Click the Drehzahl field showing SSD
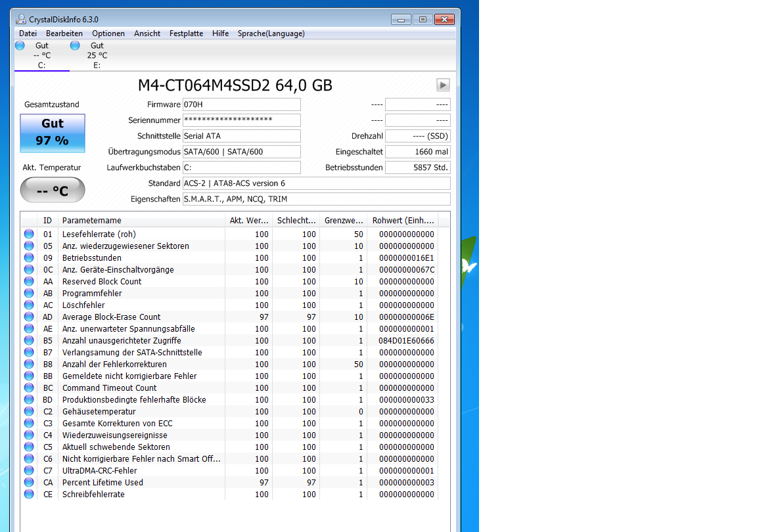 pyautogui.click(x=418, y=136)
